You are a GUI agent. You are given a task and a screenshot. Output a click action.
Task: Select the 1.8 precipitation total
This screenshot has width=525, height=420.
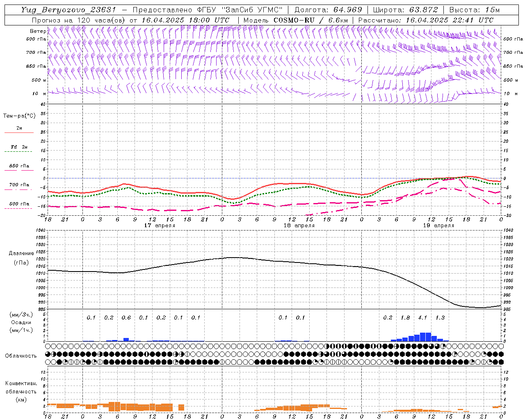[x=405, y=317]
